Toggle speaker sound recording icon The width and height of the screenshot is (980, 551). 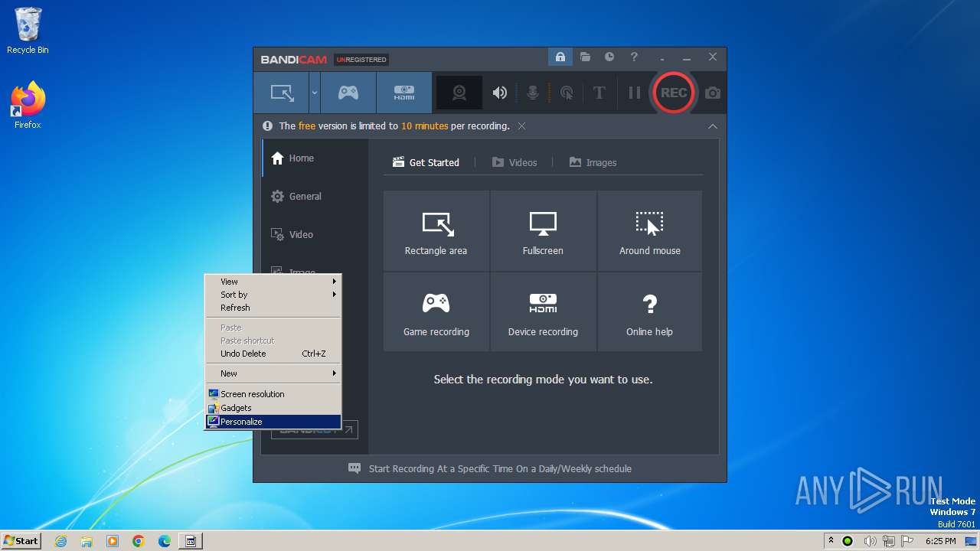[500, 93]
